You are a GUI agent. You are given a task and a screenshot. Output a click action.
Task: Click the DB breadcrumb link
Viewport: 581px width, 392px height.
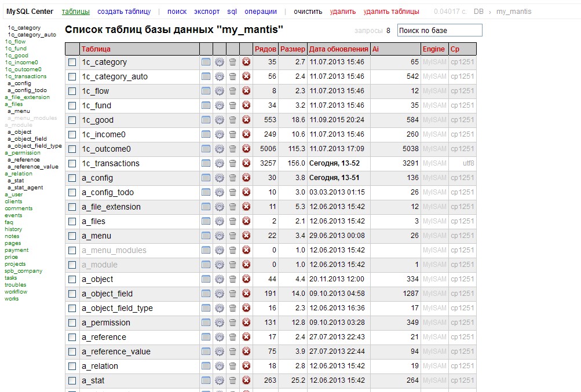(478, 12)
